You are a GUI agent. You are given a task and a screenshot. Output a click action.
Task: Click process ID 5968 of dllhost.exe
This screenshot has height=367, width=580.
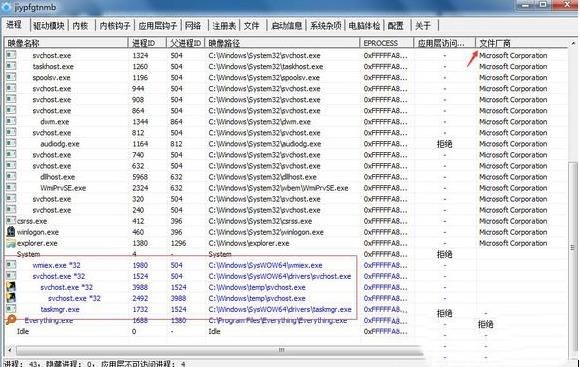click(x=140, y=177)
